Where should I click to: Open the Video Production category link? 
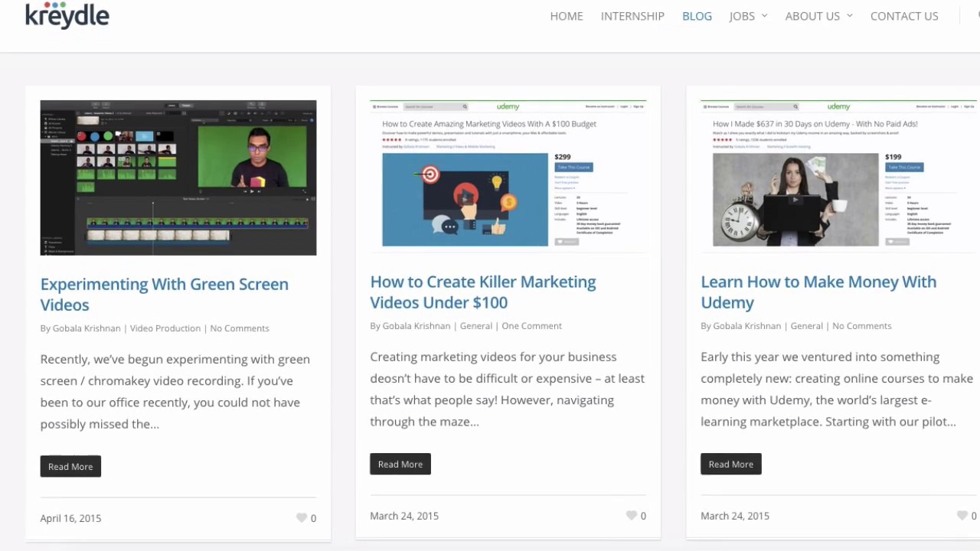point(165,328)
